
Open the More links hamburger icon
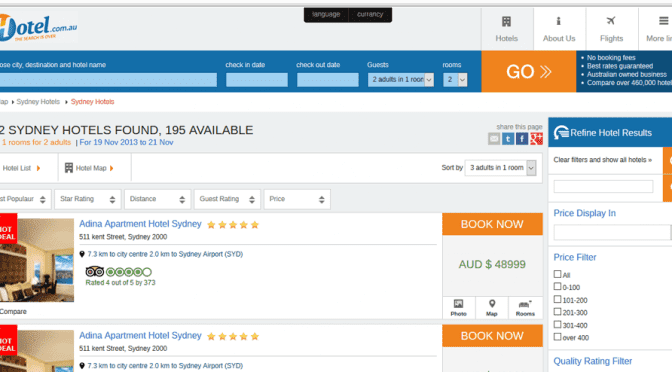[663, 21]
